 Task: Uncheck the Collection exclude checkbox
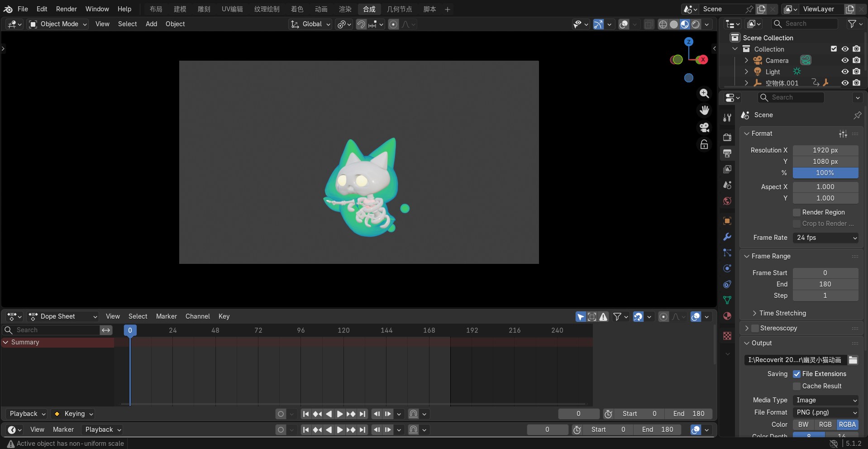point(834,49)
